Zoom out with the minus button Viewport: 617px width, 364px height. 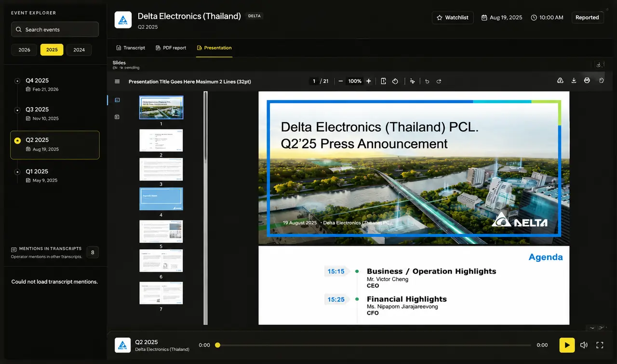[341, 81]
